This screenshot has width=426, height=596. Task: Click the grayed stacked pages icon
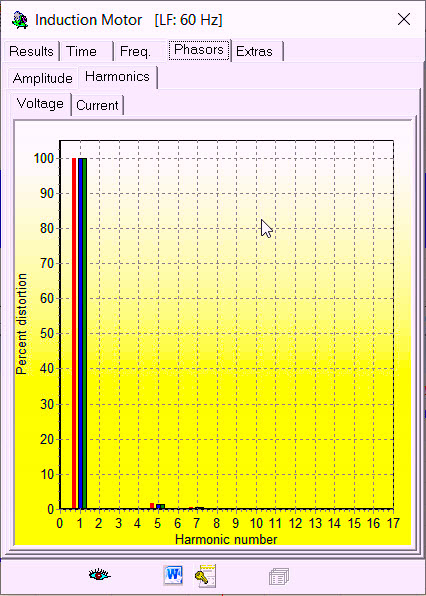tap(279, 576)
